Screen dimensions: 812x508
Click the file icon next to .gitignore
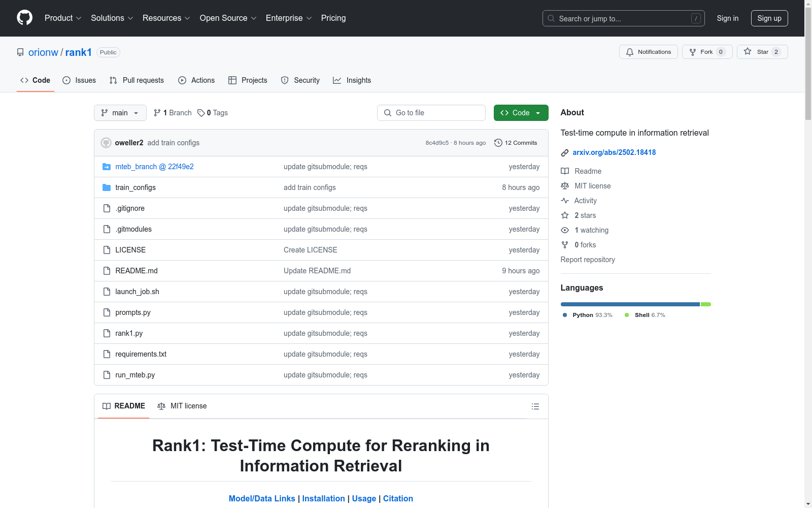(x=107, y=208)
